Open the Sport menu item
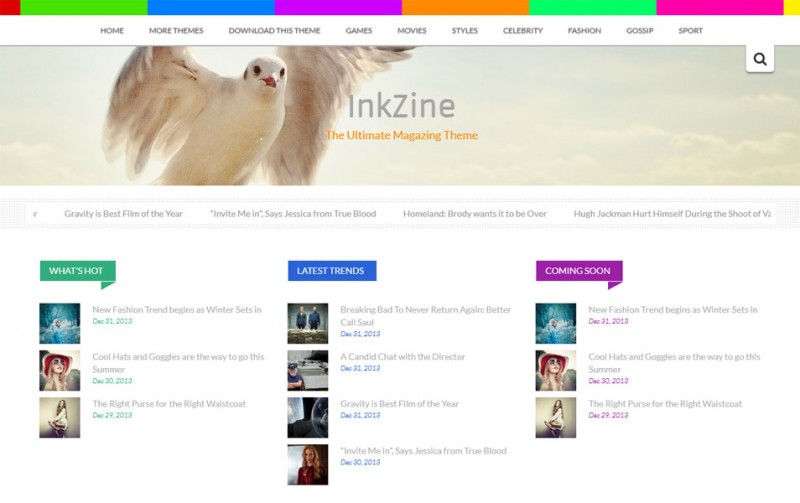This screenshot has width=800, height=503. coord(690,31)
